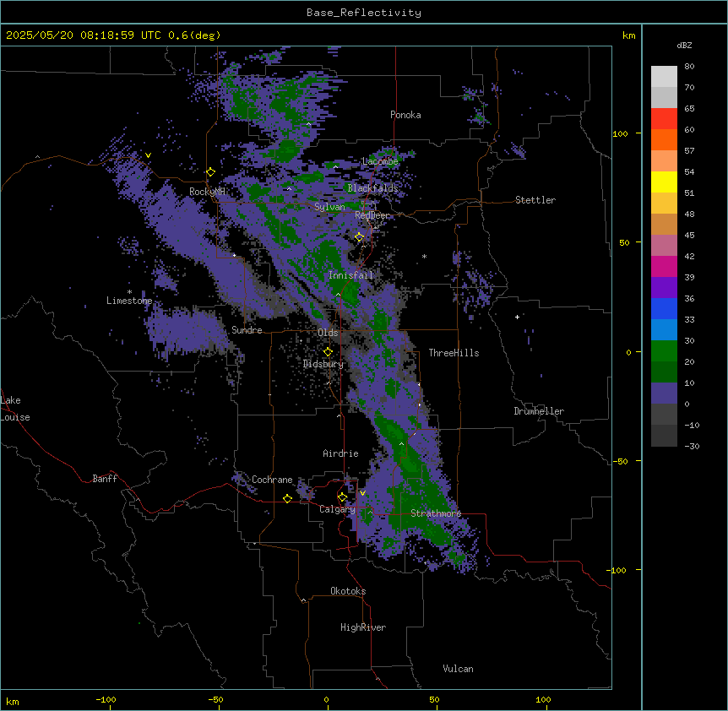Select the Cochrane map label
The height and width of the screenshot is (711, 728).
272,480
